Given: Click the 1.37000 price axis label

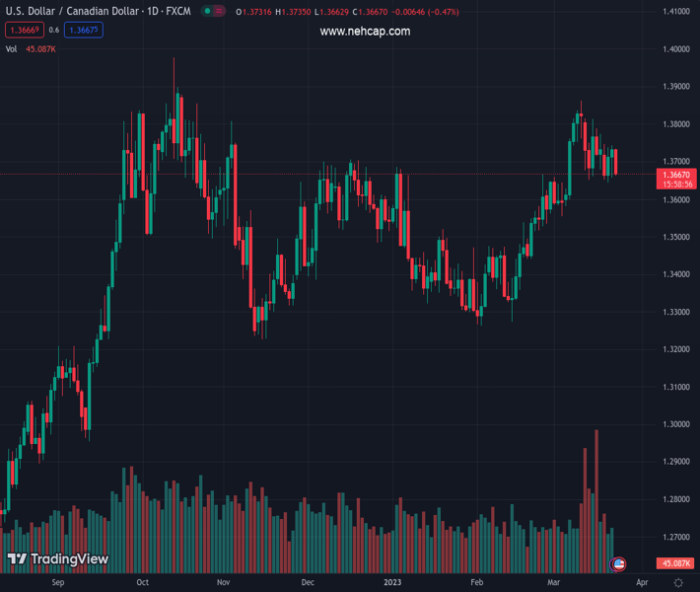Looking at the screenshot, I should [x=676, y=161].
